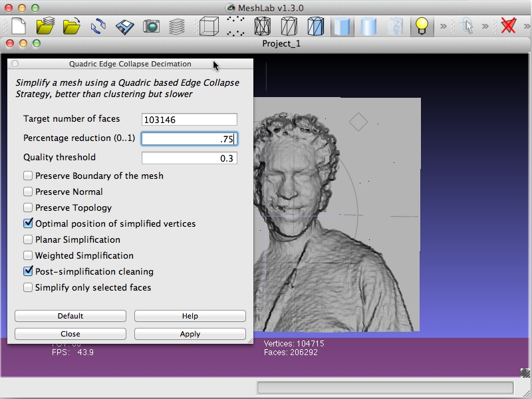This screenshot has width=532, height=399.
Task: Create a new empty project
Action: pos(19,26)
